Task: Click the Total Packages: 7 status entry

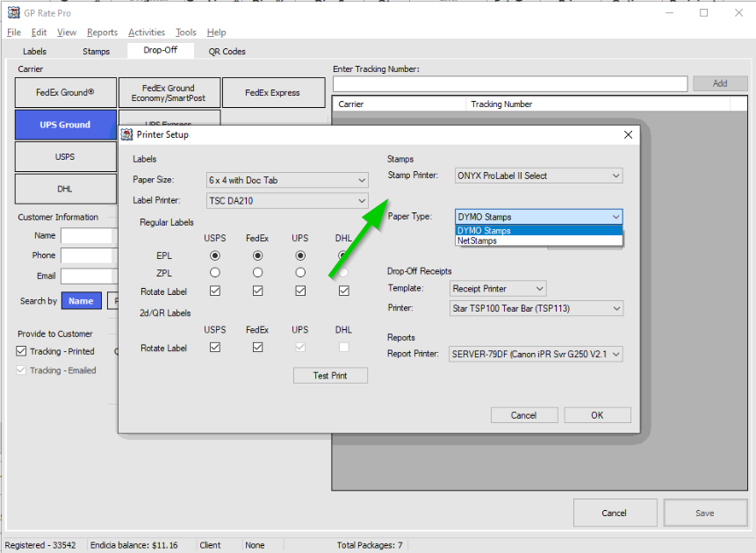Action: click(370, 545)
